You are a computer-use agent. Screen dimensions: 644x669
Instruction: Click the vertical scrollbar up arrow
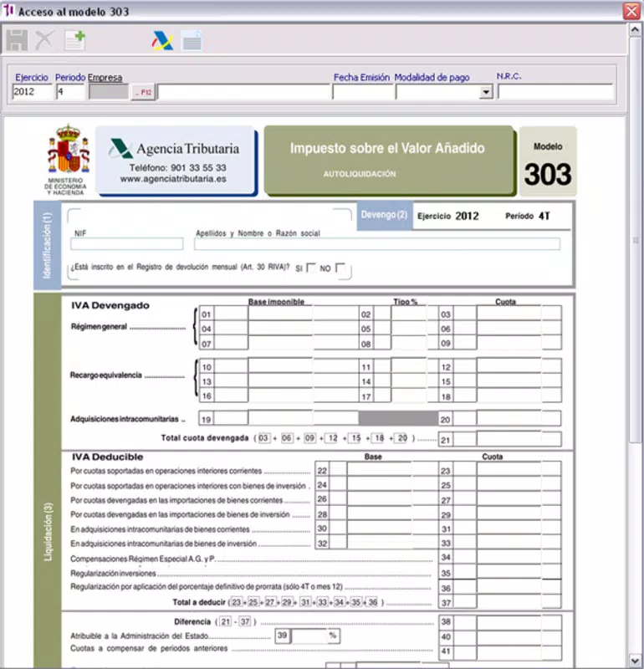coord(635,30)
